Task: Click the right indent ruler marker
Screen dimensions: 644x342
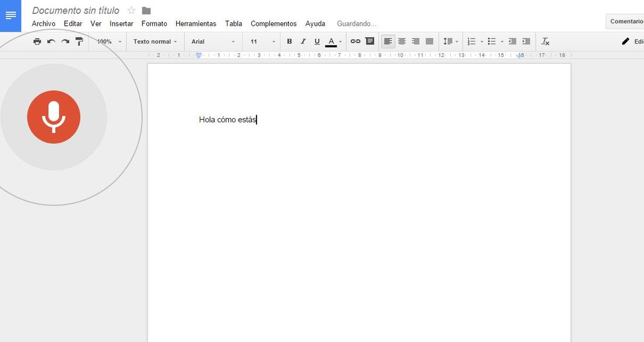Action: 519,56
